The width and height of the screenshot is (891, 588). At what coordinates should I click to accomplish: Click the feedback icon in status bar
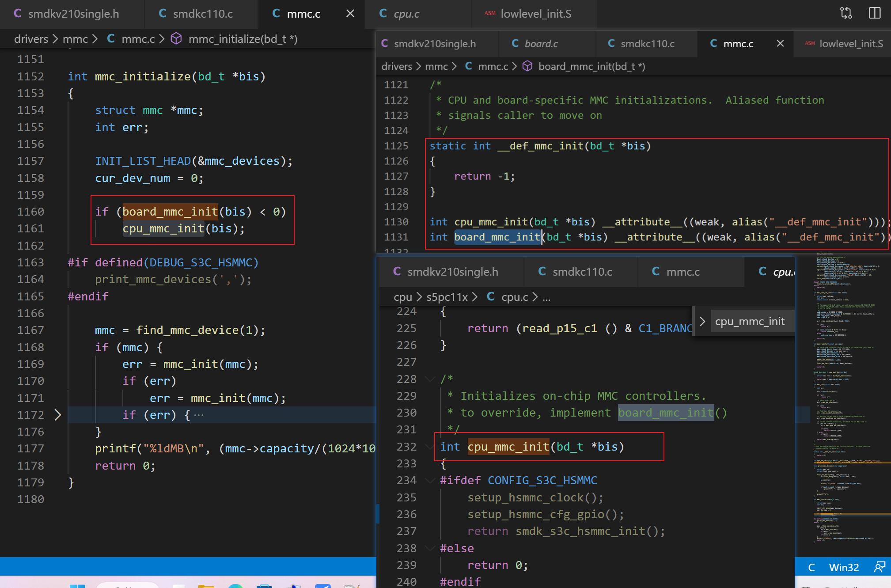pyautogui.click(x=879, y=567)
